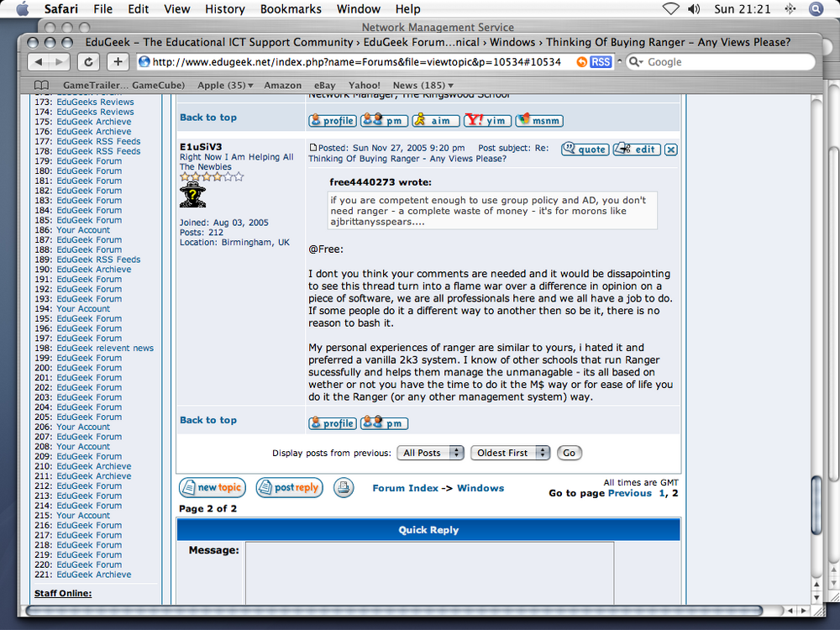Open sidebar item 198 EduGeek relevent news
Screen dimensions: 840x630
pos(105,349)
